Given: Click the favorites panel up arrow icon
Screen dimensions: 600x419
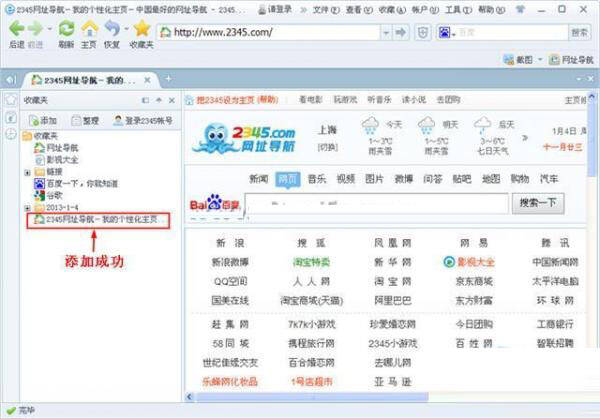Looking at the screenshot, I should click(159, 100).
